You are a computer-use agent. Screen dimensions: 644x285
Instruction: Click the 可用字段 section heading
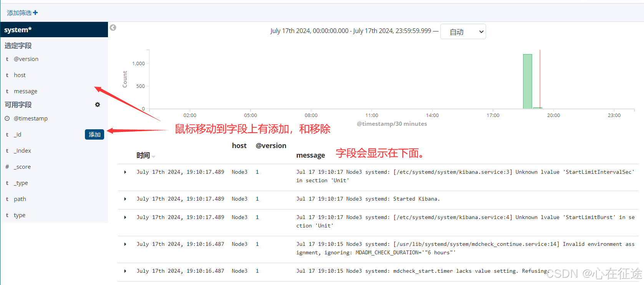click(x=18, y=105)
